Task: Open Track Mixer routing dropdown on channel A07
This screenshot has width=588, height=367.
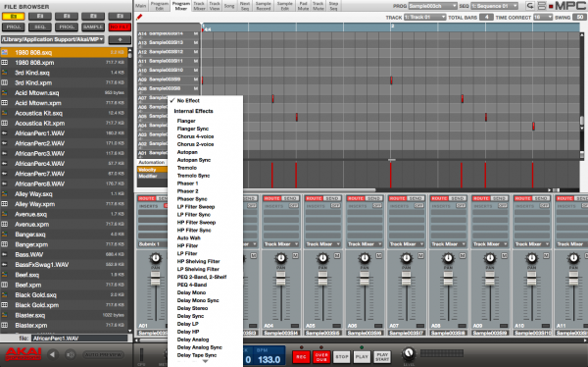Action: tap(406, 244)
